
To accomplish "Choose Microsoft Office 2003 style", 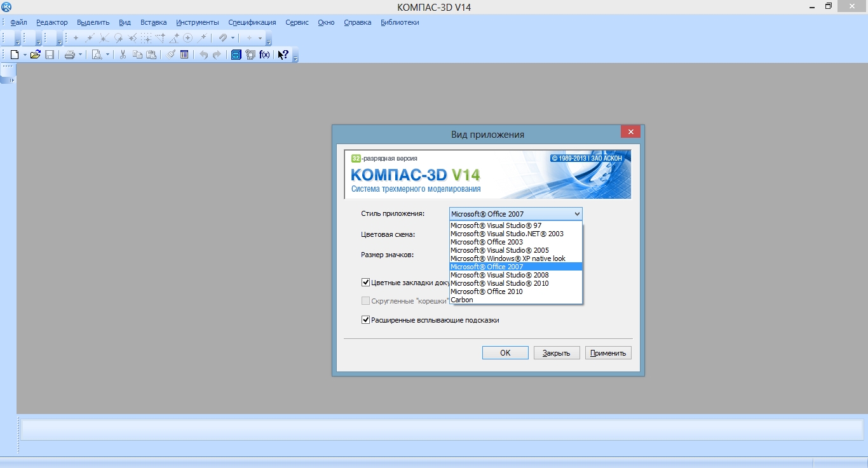I will click(515, 242).
